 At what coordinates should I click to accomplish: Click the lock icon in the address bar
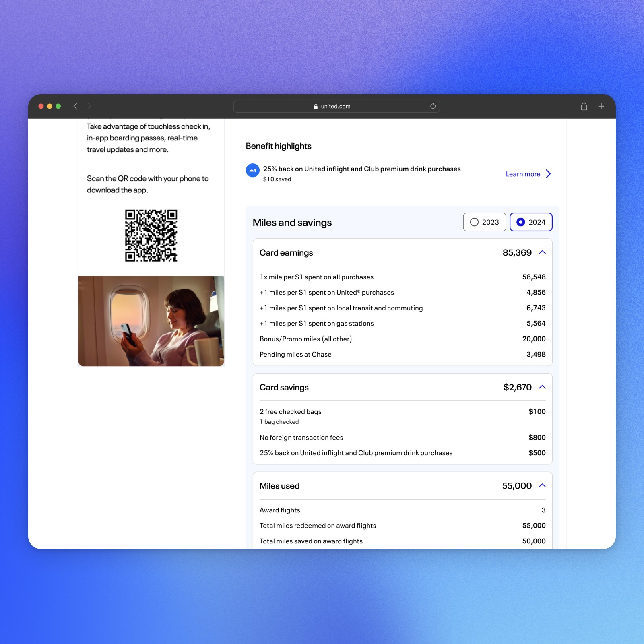tap(316, 107)
